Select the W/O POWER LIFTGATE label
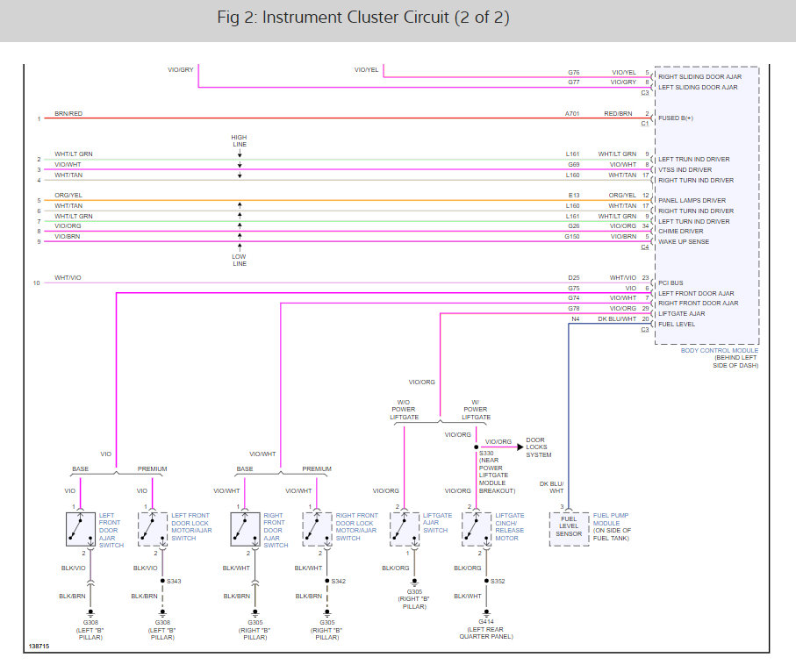 [404, 410]
